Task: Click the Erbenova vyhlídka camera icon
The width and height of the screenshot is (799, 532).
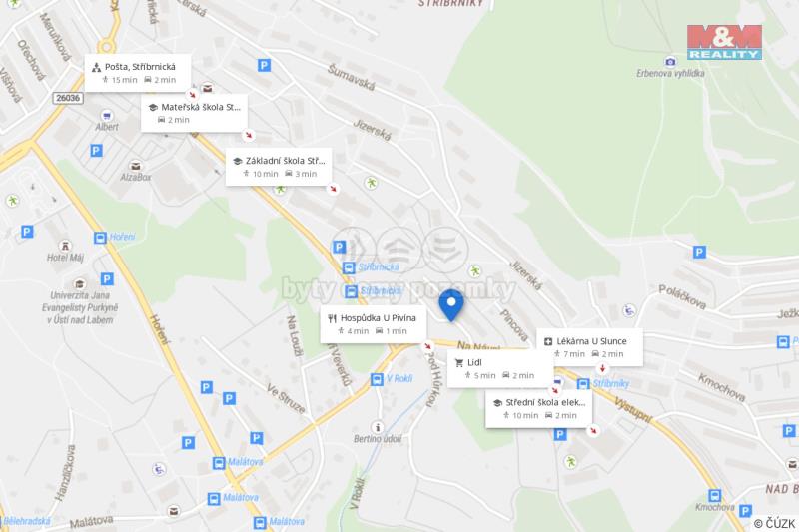Action: (x=670, y=62)
